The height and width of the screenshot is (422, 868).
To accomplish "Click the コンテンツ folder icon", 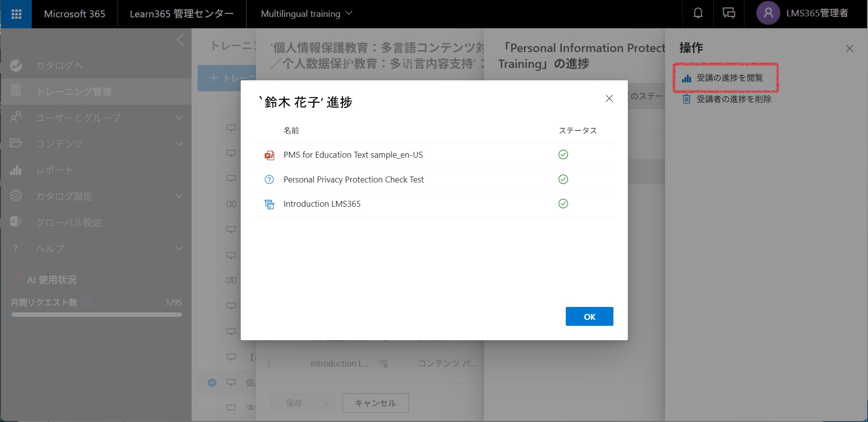I will [x=16, y=143].
